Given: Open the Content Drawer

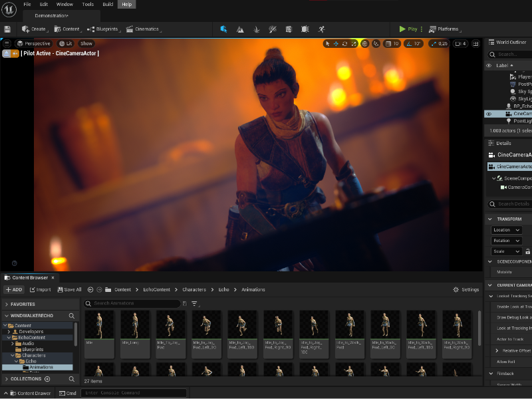Looking at the screenshot, I should point(27,393).
